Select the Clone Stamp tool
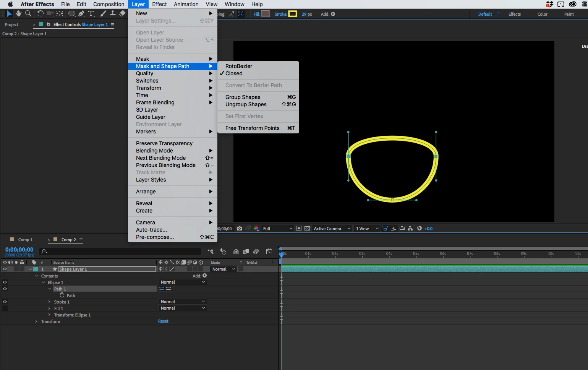 point(113,14)
